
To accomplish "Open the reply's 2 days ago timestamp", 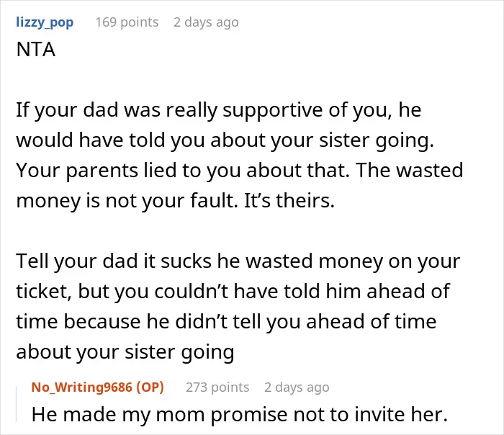I will click(297, 387).
